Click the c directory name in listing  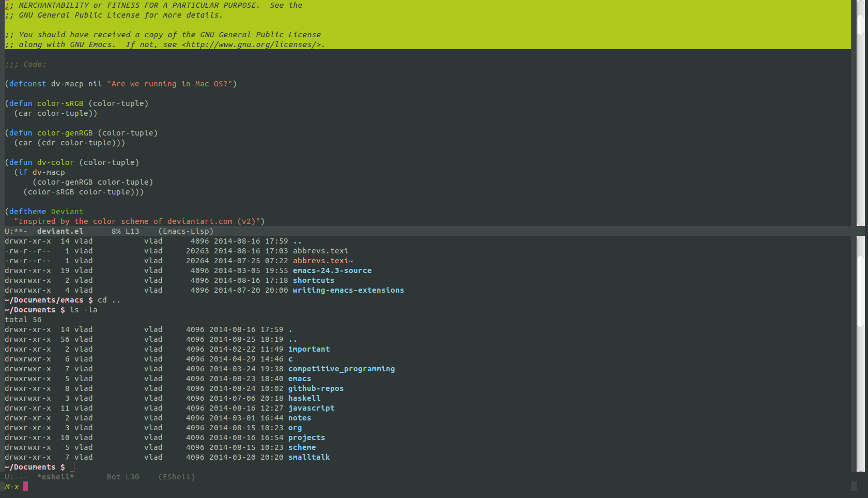click(290, 359)
